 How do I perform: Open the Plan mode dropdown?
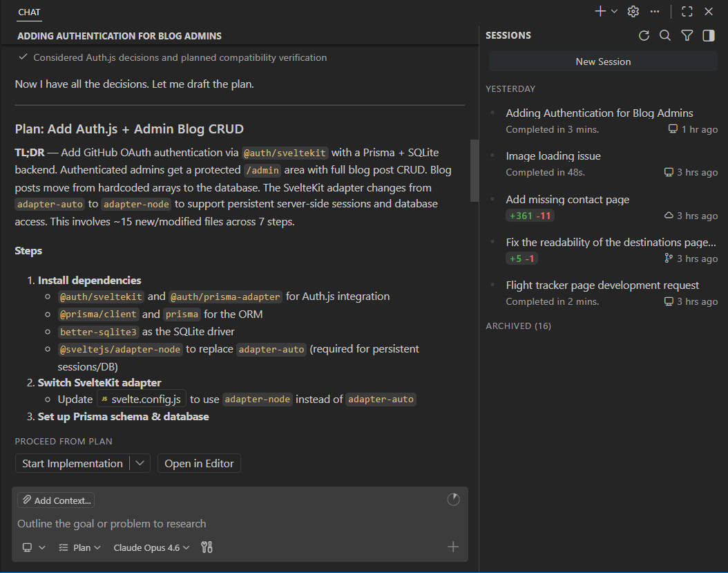coord(79,547)
